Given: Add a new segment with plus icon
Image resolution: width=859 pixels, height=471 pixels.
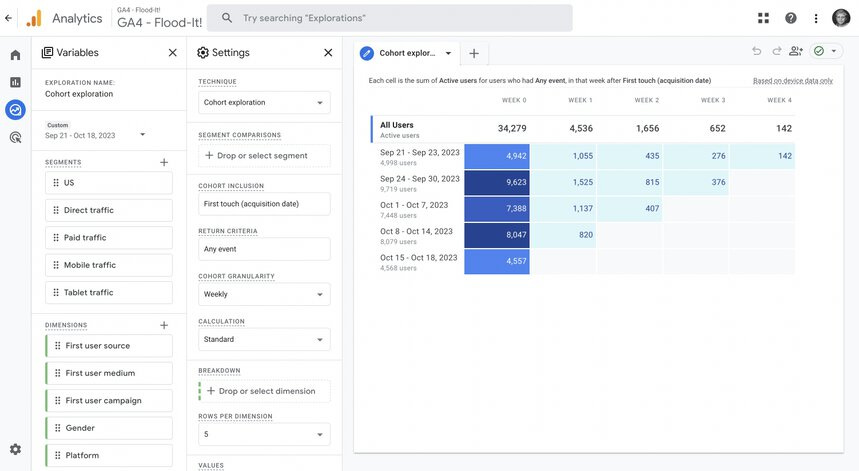Looking at the screenshot, I should click(164, 162).
